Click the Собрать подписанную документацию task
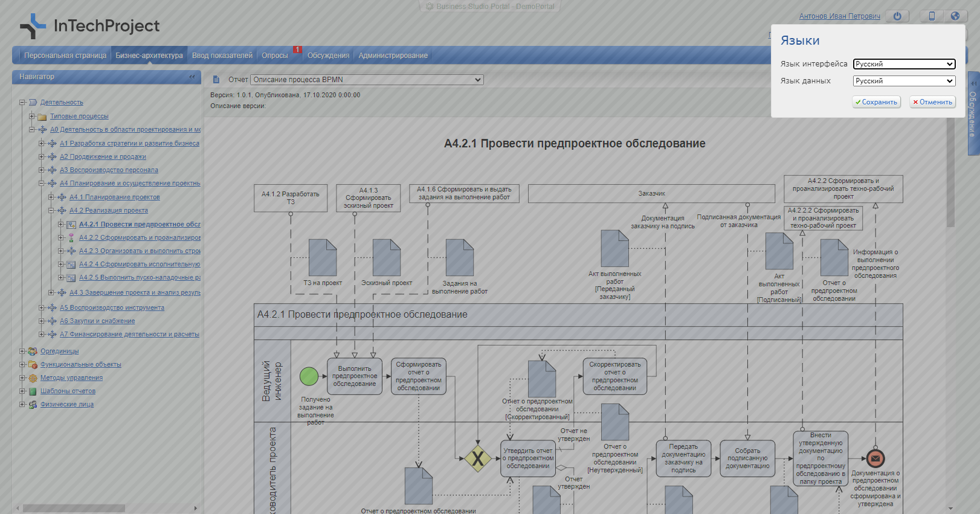The image size is (980, 514). pos(747,458)
